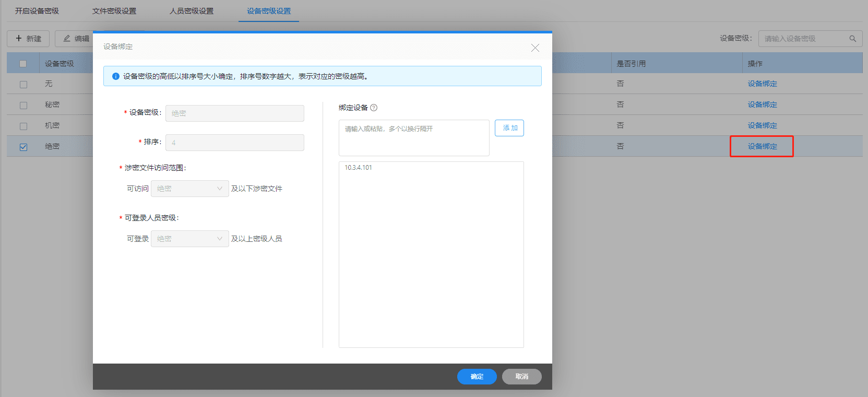Toggle the select-all checkbox in table header
Viewport: 868px width, 397px height.
coord(23,64)
